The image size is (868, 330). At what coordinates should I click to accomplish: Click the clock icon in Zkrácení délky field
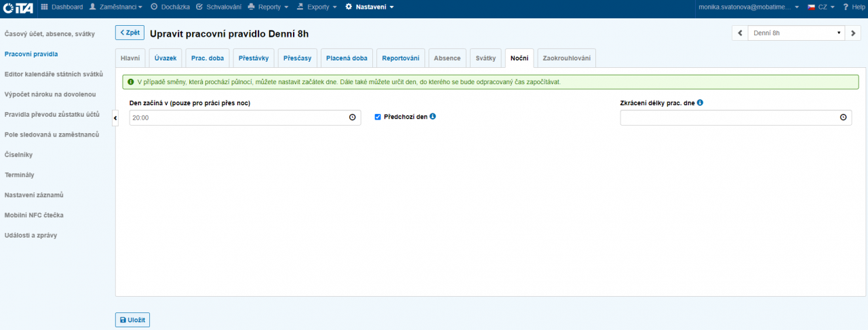pyautogui.click(x=843, y=117)
